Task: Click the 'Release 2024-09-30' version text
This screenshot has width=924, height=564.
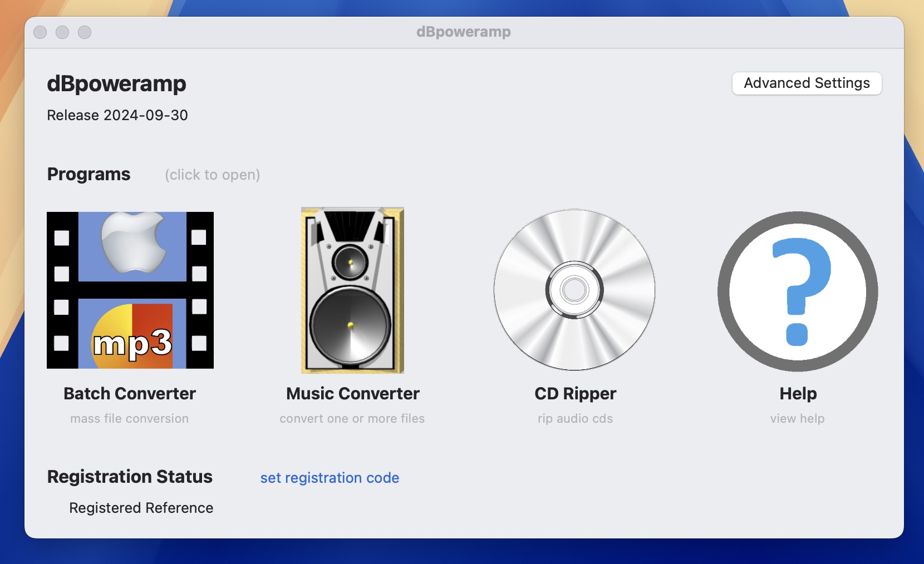Action: point(117,115)
